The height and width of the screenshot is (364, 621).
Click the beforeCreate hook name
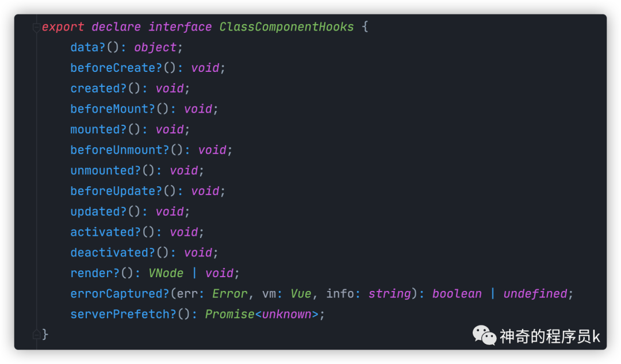pyautogui.click(x=113, y=68)
